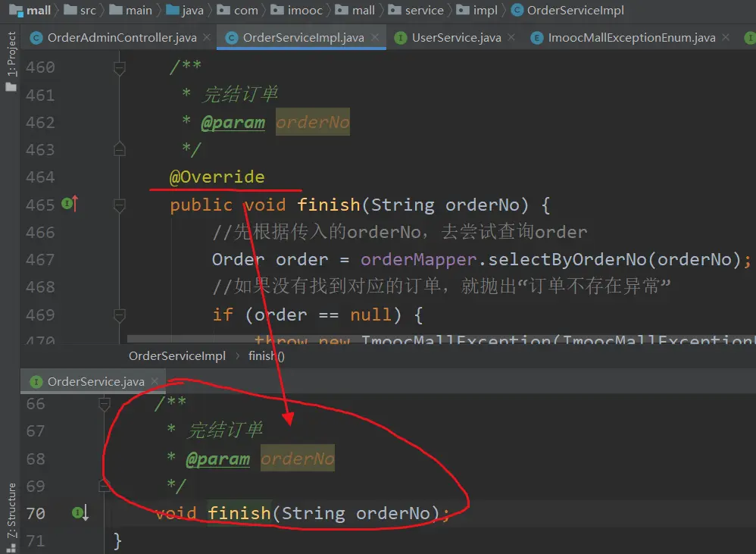Collapse the Javadoc comment at line 460
756x554 pixels.
pos(119,68)
